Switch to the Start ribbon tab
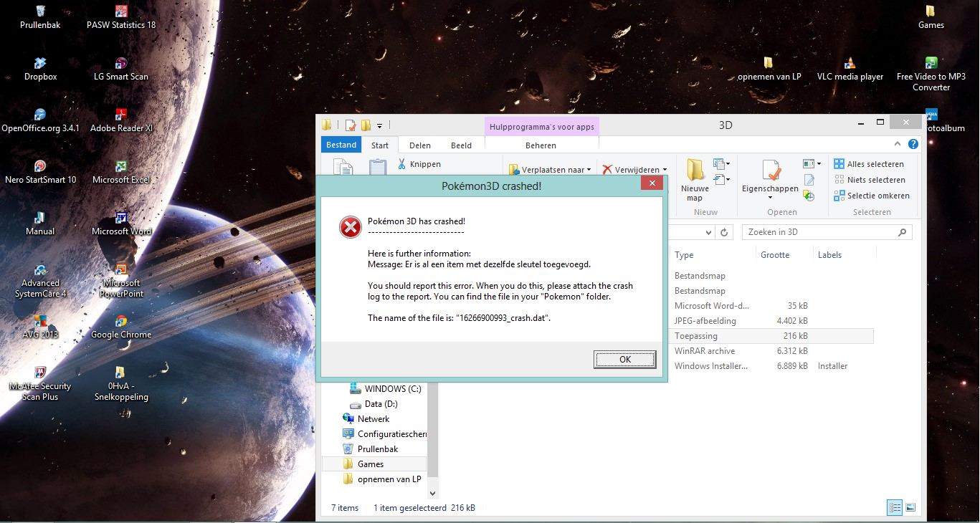Viewport: 980px width, 523px height. 380,145
